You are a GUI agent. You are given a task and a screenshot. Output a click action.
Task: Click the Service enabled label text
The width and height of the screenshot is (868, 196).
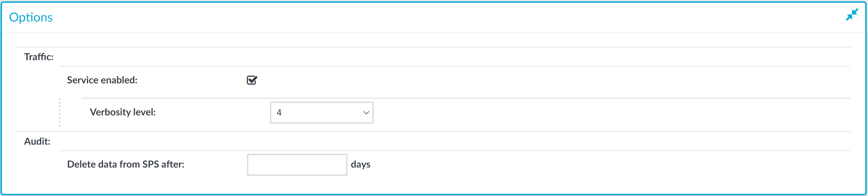pos(102,80)
